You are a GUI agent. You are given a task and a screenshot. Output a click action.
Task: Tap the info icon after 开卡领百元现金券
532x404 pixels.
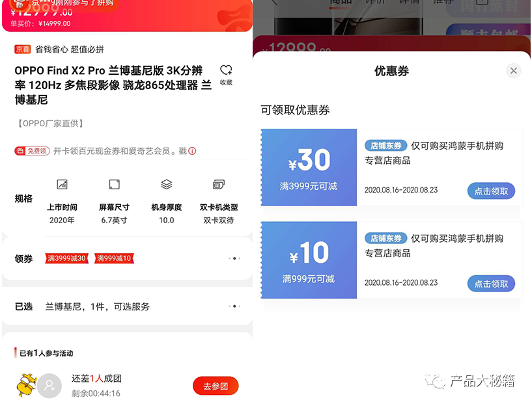[192, 151]
